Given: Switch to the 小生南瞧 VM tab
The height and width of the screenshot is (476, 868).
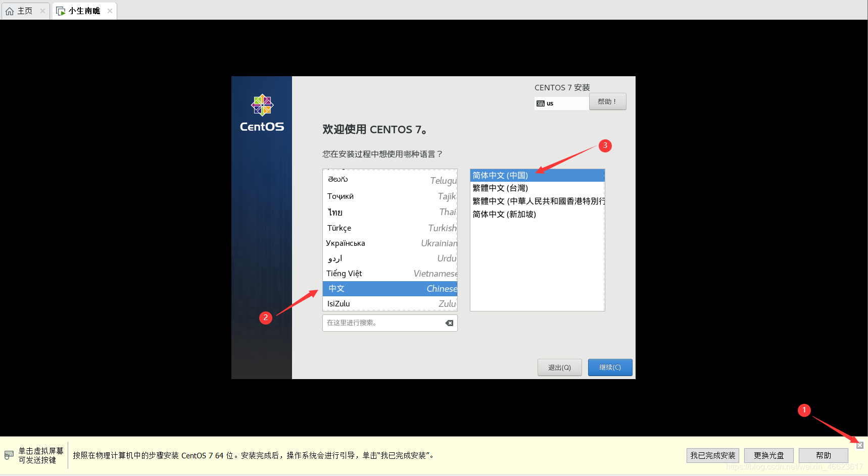Looking at the screenshot, I should pyautogui.click(x=84, y=11).
